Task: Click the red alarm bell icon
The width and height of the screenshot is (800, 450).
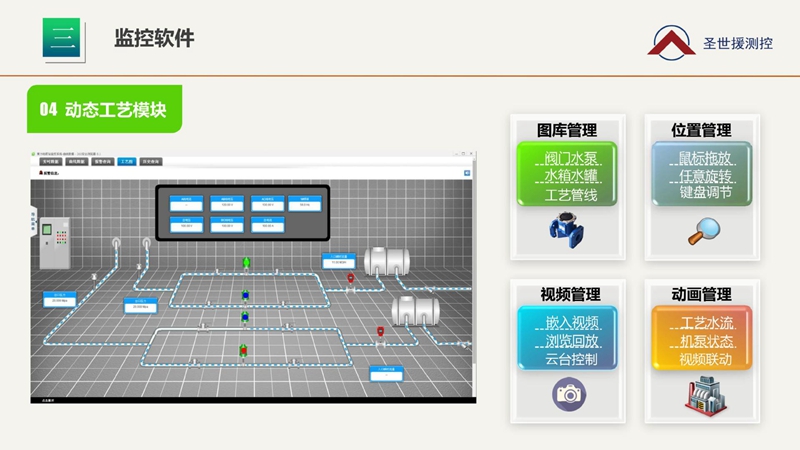Action: (x=41, y=173)
